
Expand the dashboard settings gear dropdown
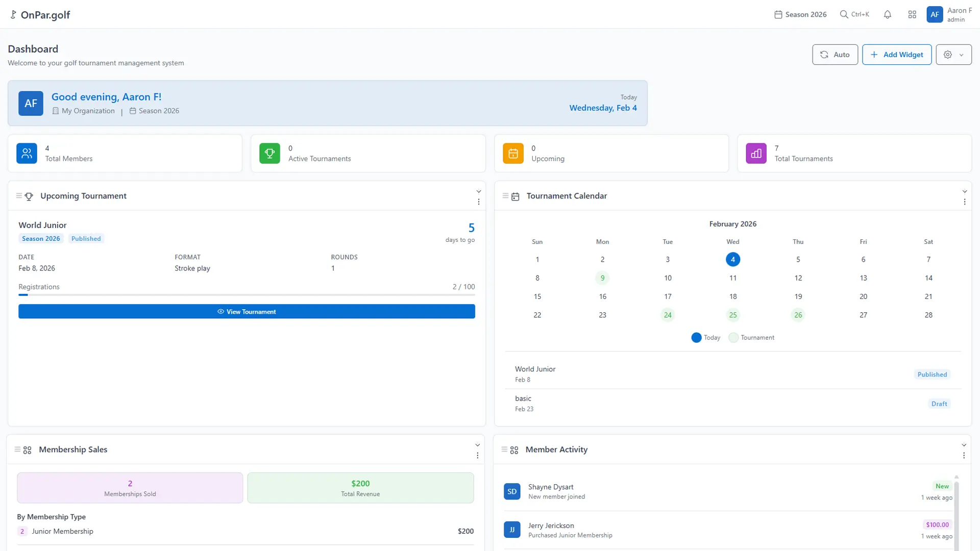coord(953,55)
